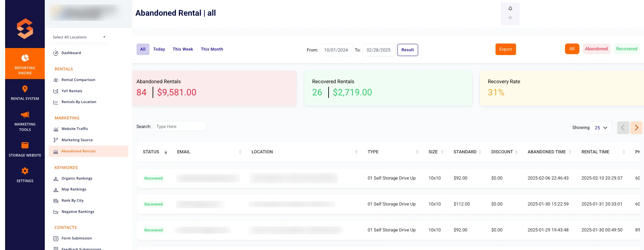Show All statuses orange filter

point(572,49)
